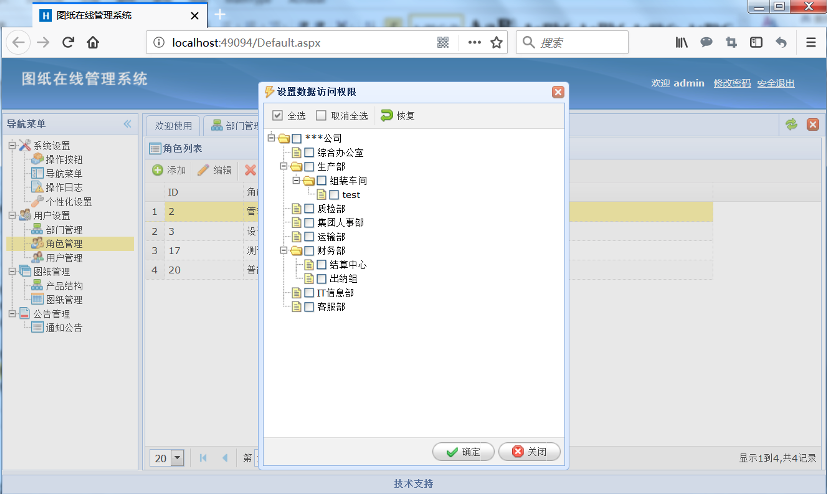Screen dimensions: 827x494
Task: Click the 恢复 restore icon in dialog toolbar
Action: click(387, 115)
